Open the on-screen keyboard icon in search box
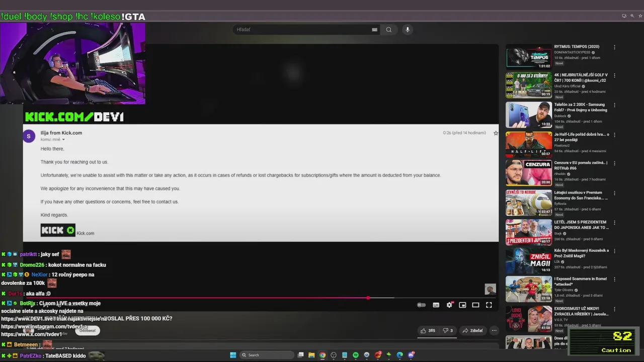The width and height of the screenshot is (644, 362). pos(374,30)
